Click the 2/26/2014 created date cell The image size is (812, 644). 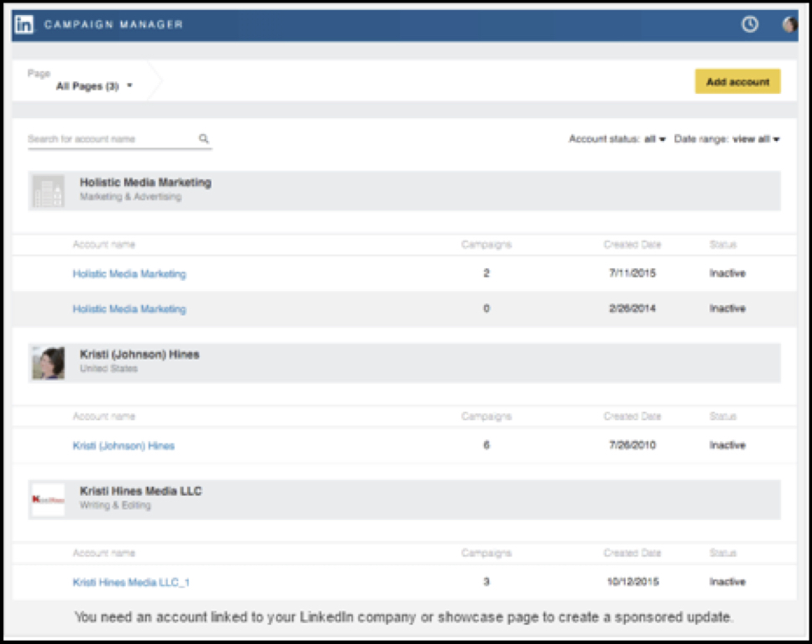(632, 308)
